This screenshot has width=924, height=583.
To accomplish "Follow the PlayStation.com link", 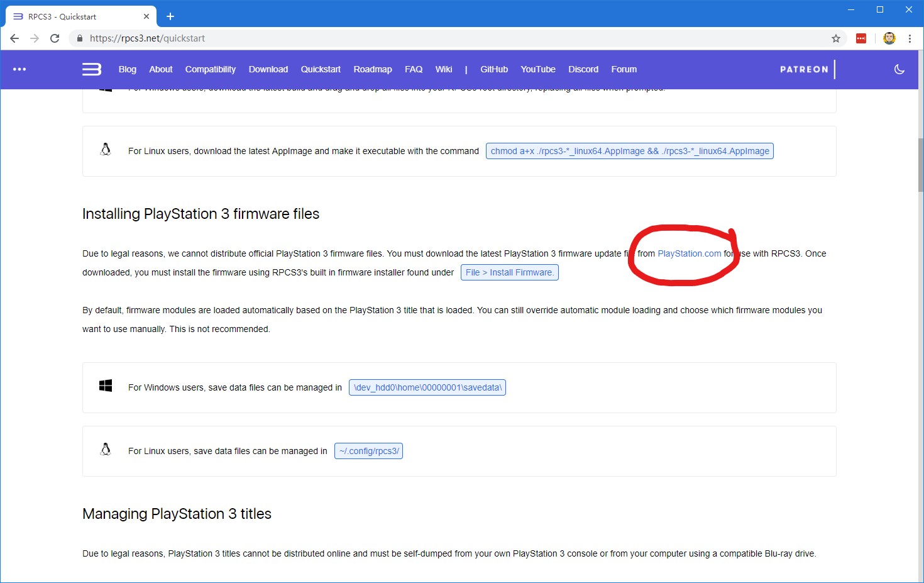I will point(689,253).
